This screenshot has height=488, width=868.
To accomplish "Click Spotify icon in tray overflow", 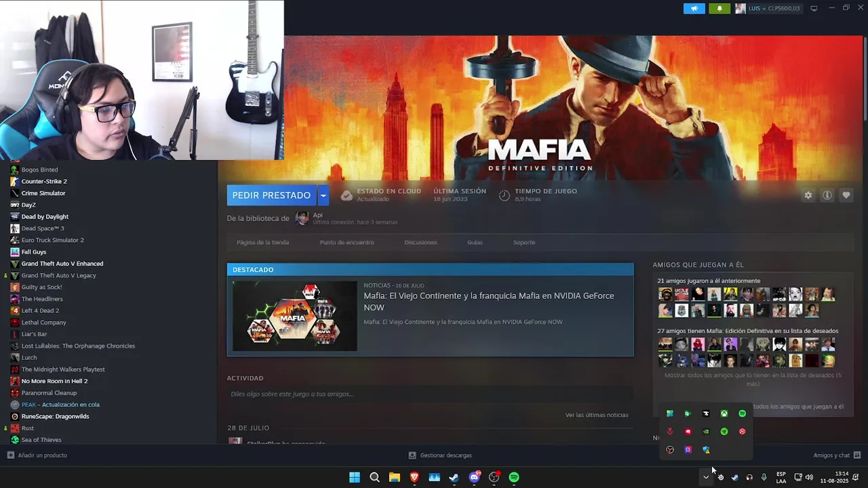I will click(742, 413).
